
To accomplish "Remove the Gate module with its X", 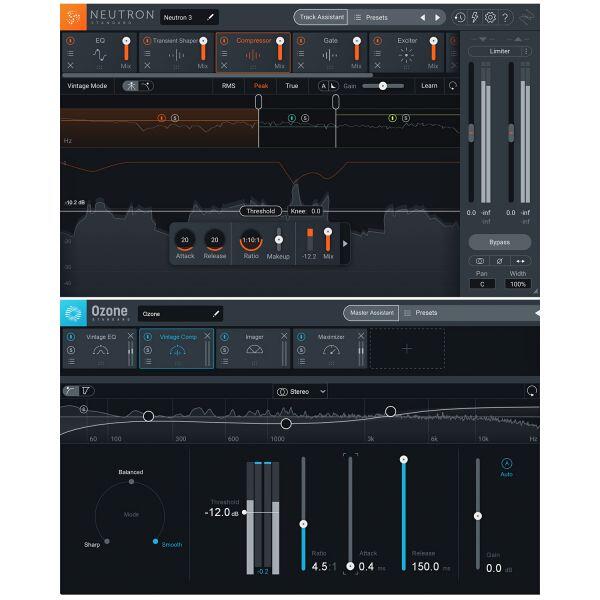I will (301, 65).
